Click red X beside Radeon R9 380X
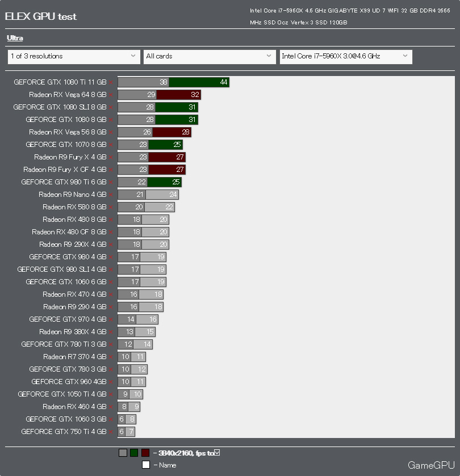The height and width of the screenshot is (476, 460). point(111,332)
